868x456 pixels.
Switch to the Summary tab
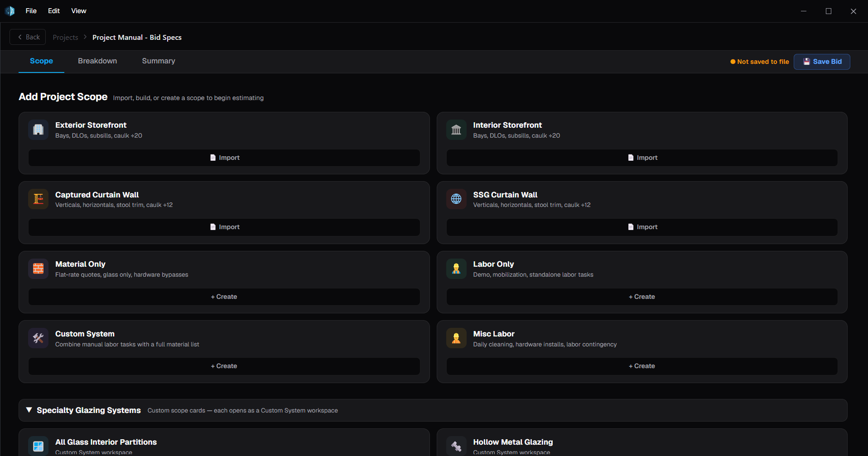click(x=159, y=61)
